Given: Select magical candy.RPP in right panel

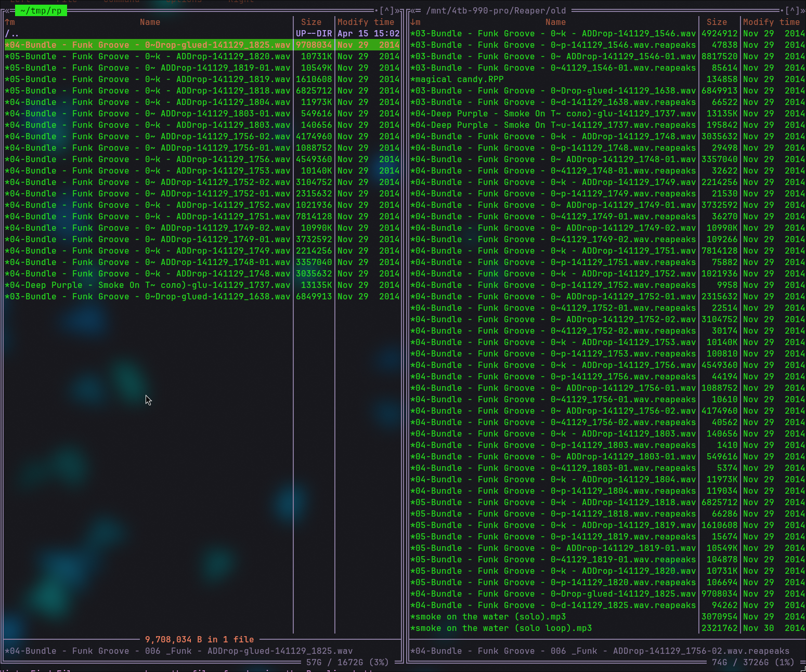Looking at the screenshot, I should coord(608,79).
